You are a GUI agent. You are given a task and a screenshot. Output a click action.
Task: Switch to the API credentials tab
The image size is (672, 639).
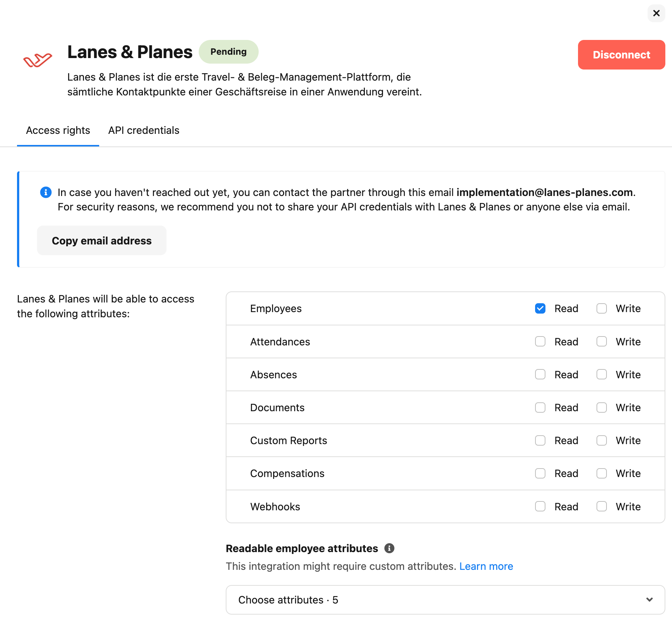(x=144, y=130)
